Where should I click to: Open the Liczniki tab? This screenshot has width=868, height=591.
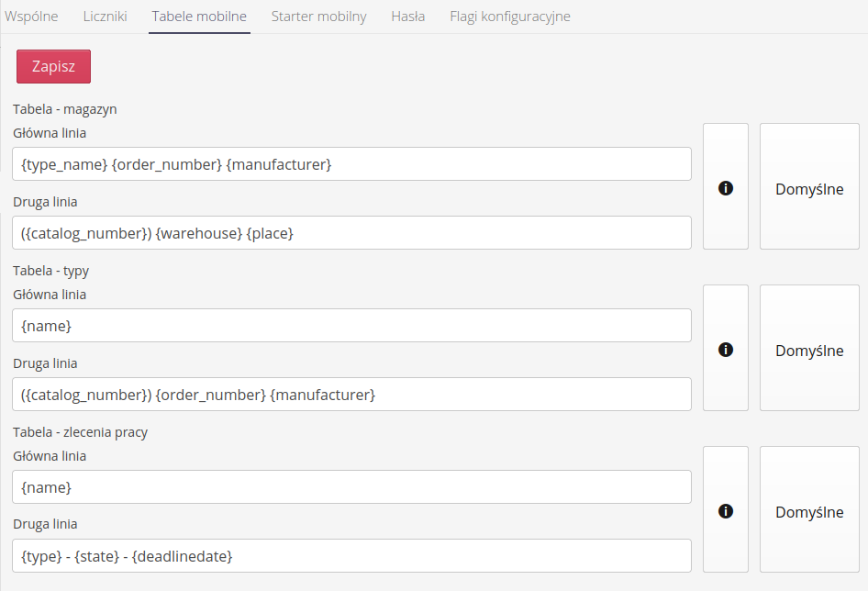pyautogui.click(x=105, y=17)
